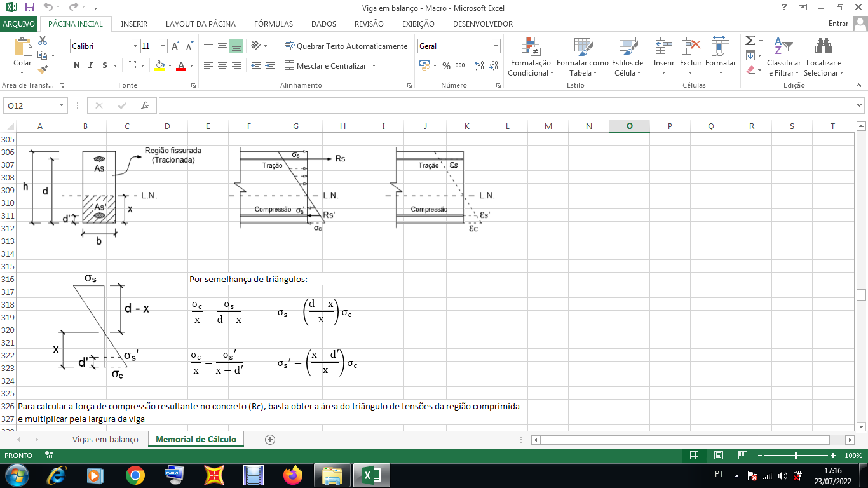Click the Format Painter brush icon
Screen dimensions: 868x488
coord(43,70)
